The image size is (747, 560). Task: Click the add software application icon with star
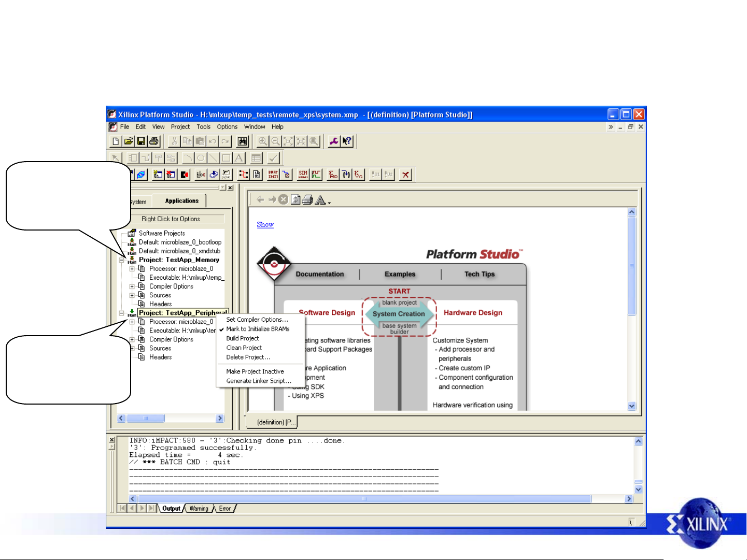pyautogui.click(x=158, y=175)
